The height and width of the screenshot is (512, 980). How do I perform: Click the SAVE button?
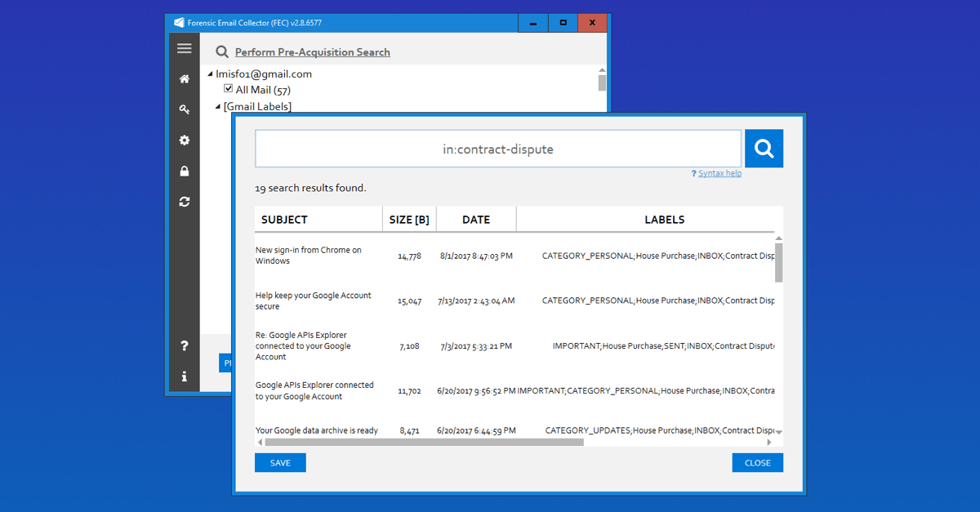pos(280,462)
